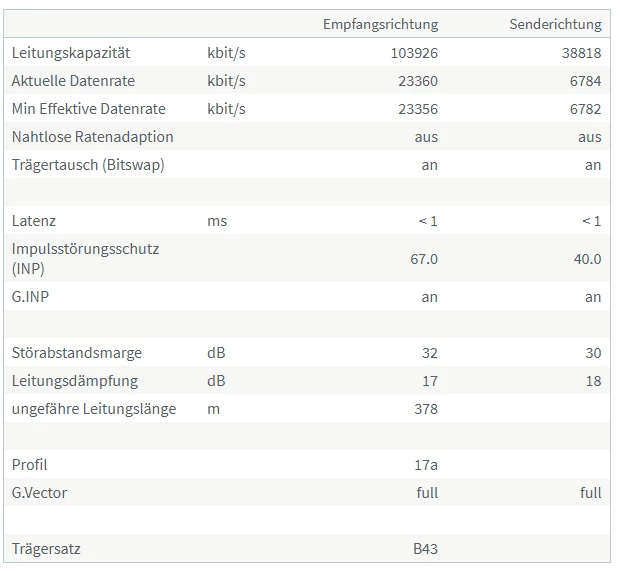The width and height of the screenshot is (620, 571).
Task: Select the Min Effektive Datenrate label
Action: tap(89, 109)
